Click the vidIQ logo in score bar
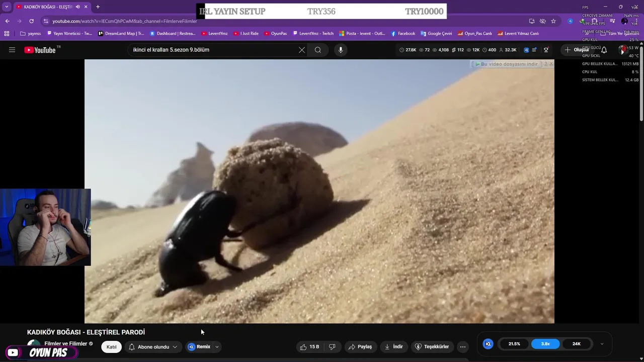This screenshot has height=362, width=644. tap(488, 344)
